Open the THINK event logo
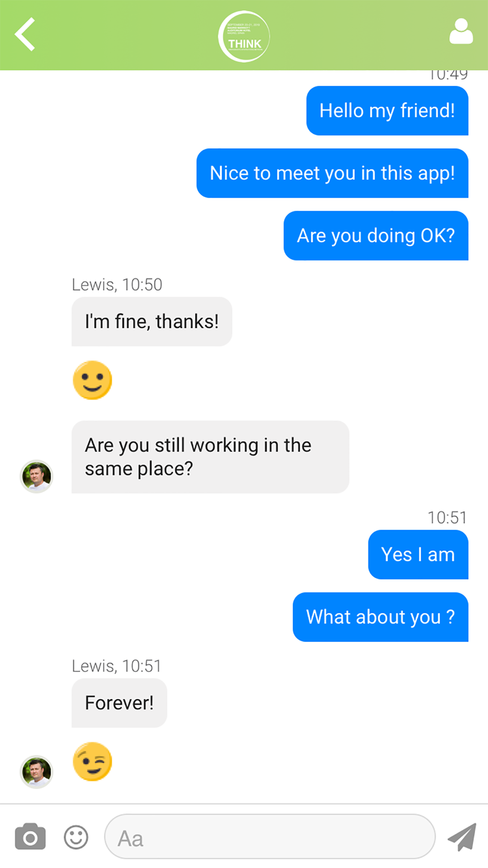The width and height of the screenshot is (488, 868). click(244, 37)
